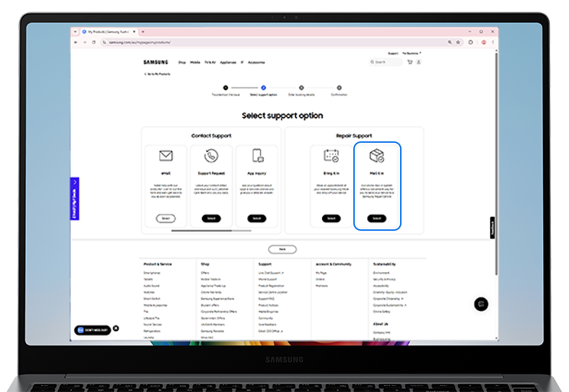Open the browser tab list dropdown arrow
569x392 pixels.
[75, 31]
